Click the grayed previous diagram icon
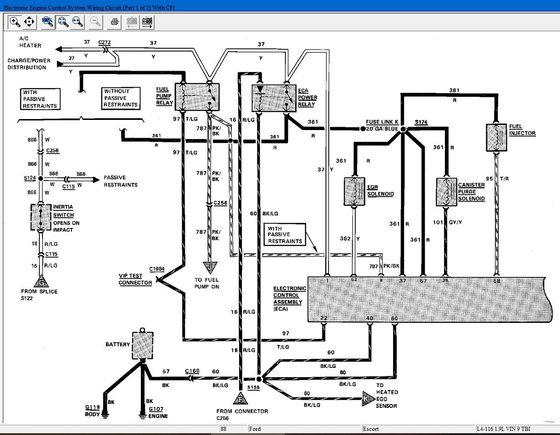 132,22
